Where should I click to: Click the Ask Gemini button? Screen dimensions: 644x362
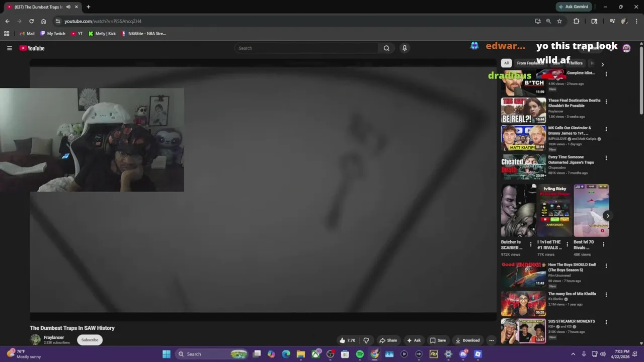click(x=573, y=7)
